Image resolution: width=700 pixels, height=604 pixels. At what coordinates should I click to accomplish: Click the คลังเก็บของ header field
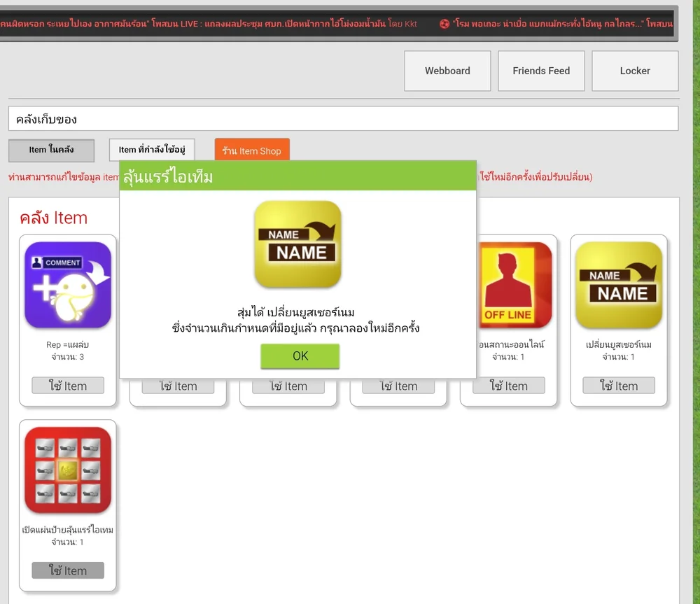[343, 119]
